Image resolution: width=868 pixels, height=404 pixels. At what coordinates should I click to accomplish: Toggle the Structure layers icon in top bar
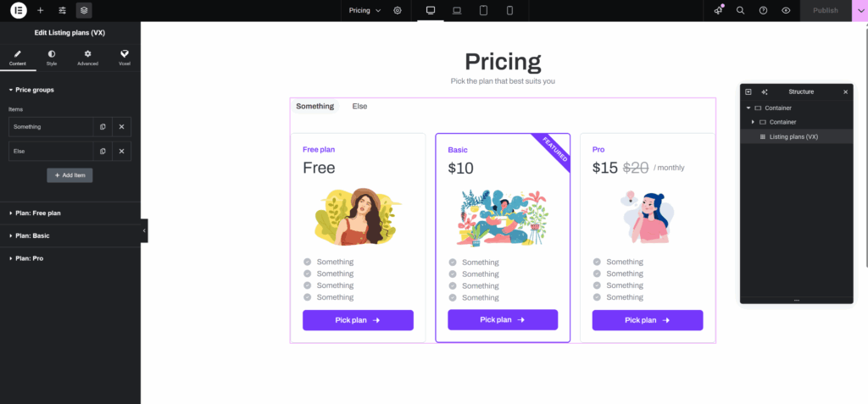tap(84, 10)
